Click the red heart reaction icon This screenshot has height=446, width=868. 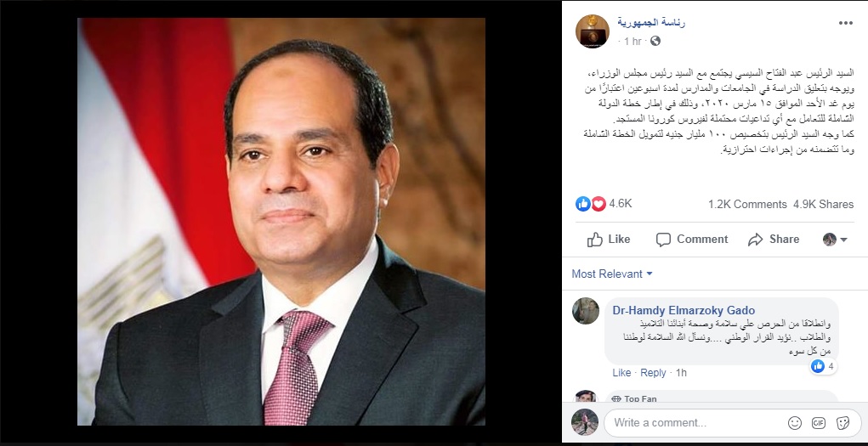(599, 204)
